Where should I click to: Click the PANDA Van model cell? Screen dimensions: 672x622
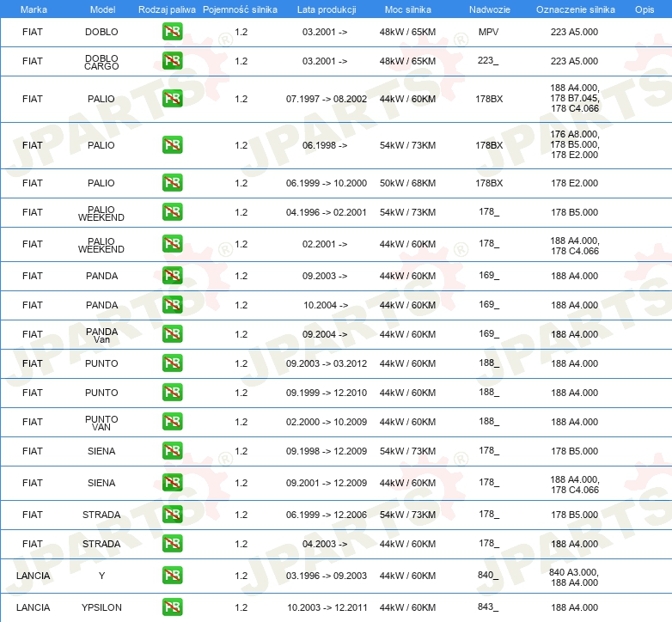click(x=101, y=335)
